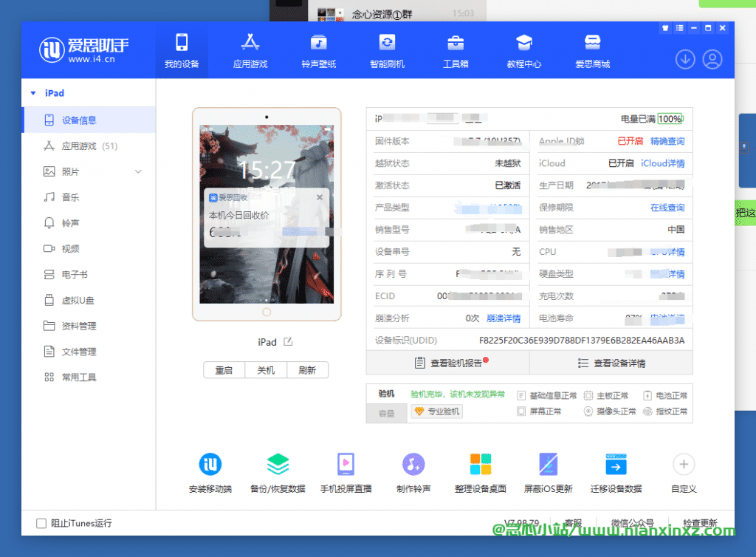
Task: Expand the 照片 chevron
Action: click(x=138, y=171)
